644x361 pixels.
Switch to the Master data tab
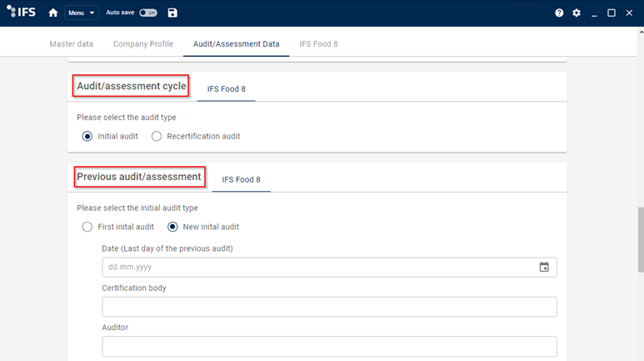point(72,44)
